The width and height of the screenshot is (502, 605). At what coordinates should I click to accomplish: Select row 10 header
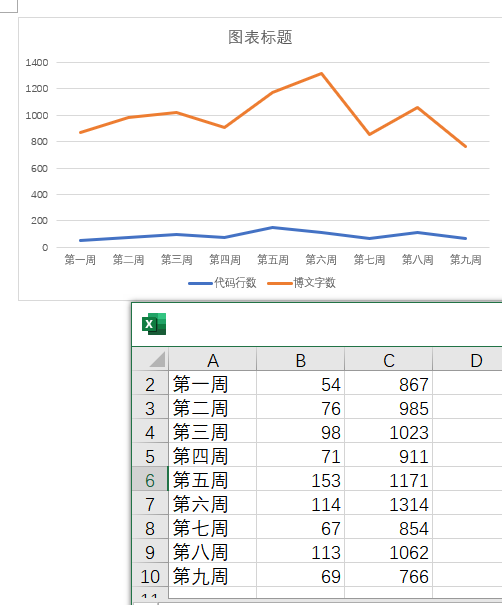tap(150, 575)
